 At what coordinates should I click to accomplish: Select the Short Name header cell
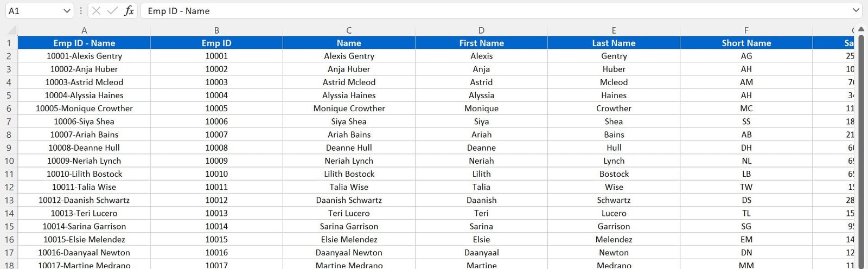click(746, 43)
